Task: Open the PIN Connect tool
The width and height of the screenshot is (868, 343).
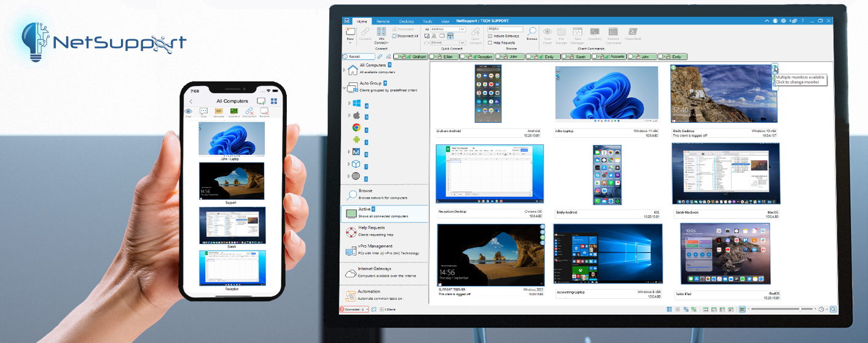Action: point(381,35)
